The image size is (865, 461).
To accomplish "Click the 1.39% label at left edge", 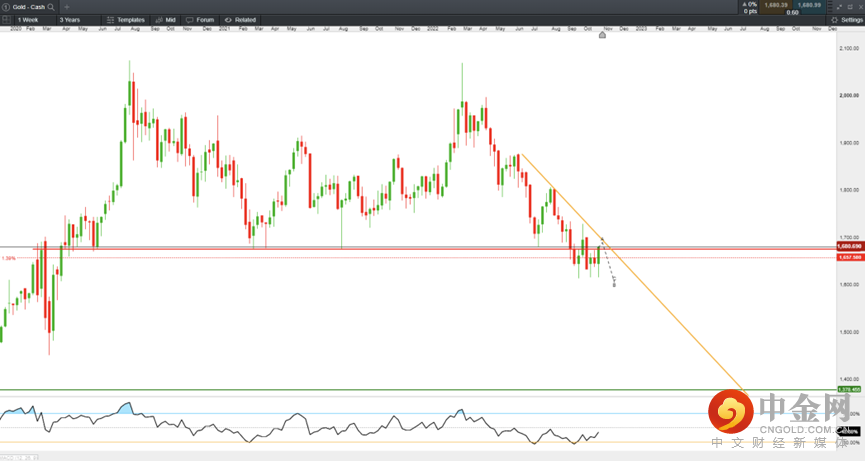I will [x=9, y=258].
